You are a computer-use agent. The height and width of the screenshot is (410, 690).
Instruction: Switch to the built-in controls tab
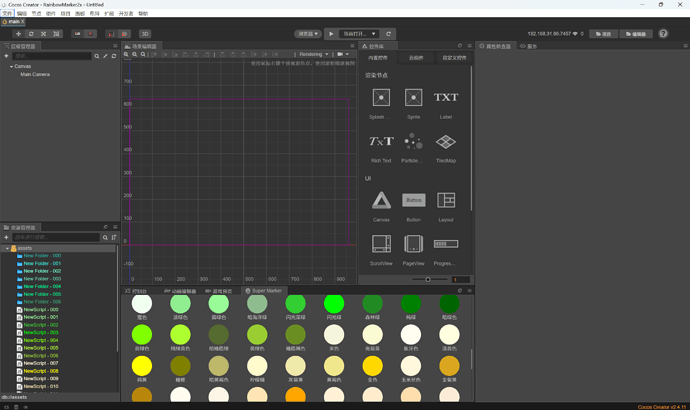coord(378,58)
